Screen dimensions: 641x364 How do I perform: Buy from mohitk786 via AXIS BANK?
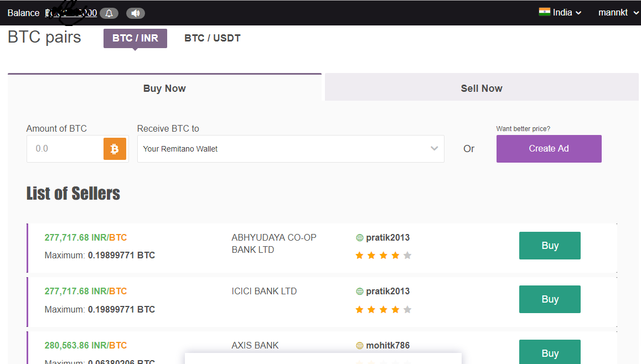point(550,352)
